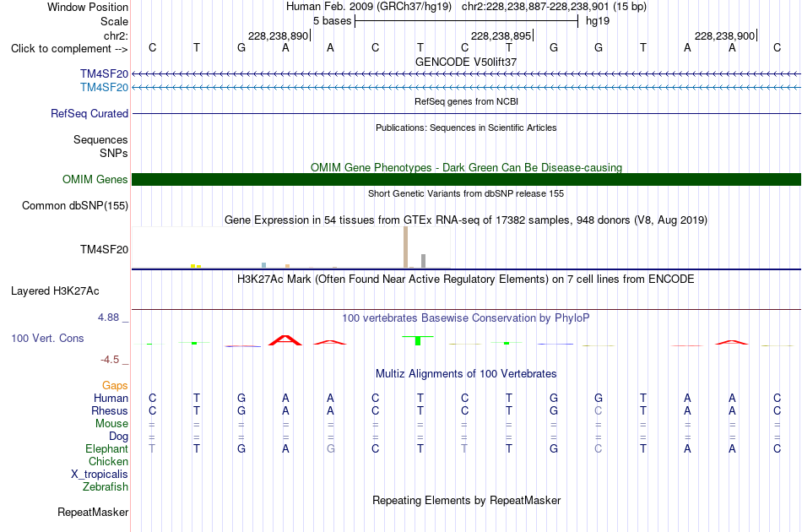
Task: Click '100 vertebrates Basewise Conservation by PhyloP' title
Action: [466, 318]
